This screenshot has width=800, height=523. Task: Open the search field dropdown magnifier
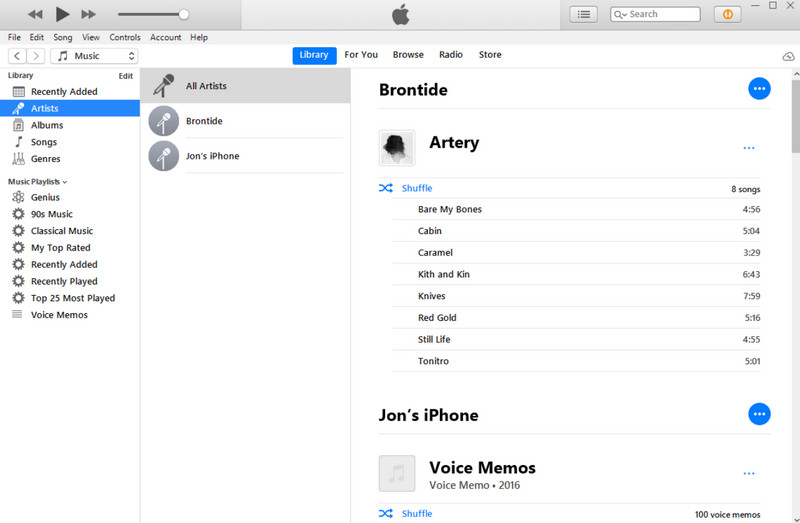621,14
